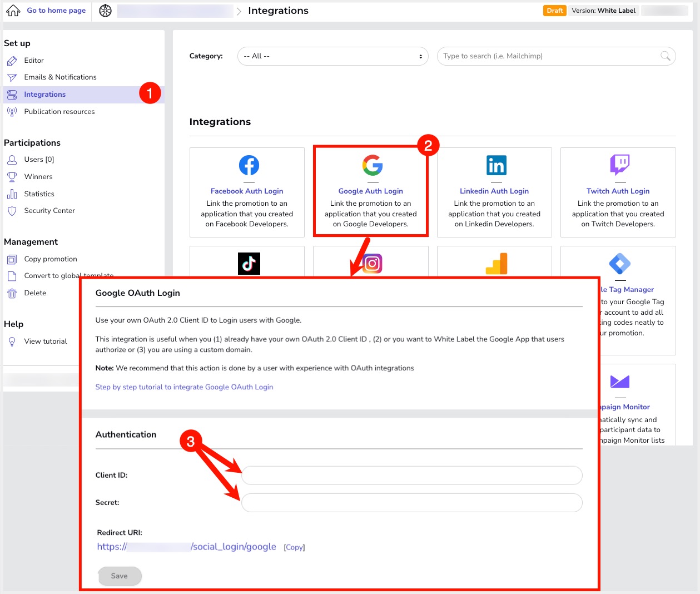Image resolution: width=700 pixels, height=594 pixels.
Task: Click the home icon in header
Action: (13, 10)
